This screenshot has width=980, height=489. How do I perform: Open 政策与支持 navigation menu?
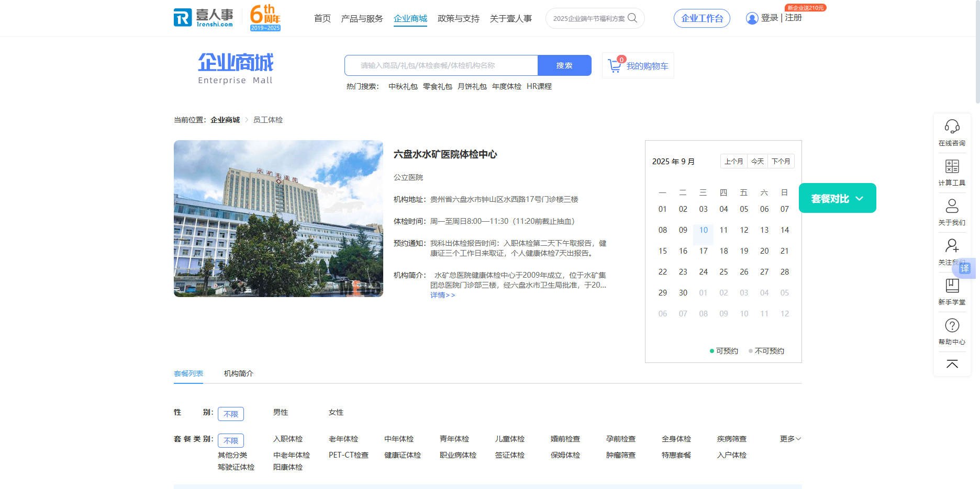point(459,19)
